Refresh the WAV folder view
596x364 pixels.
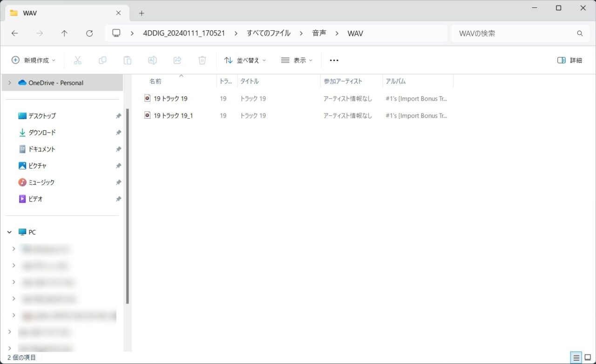point(89,34)
